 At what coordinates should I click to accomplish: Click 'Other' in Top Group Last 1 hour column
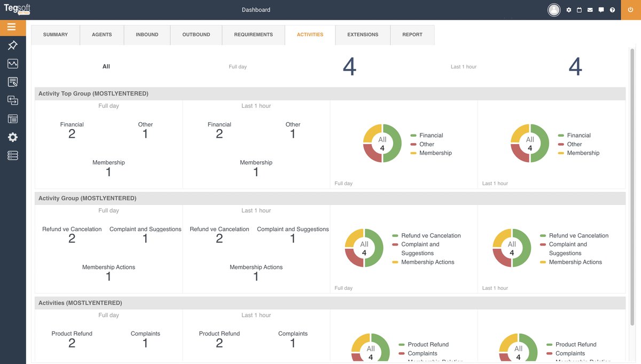click(293, 124)
